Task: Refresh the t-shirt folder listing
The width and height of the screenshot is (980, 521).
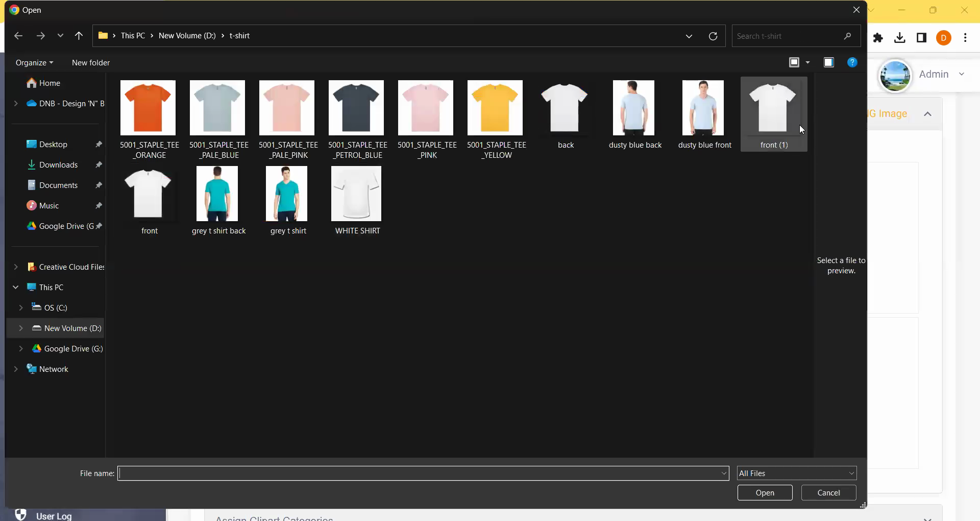Action: point(713,36)
